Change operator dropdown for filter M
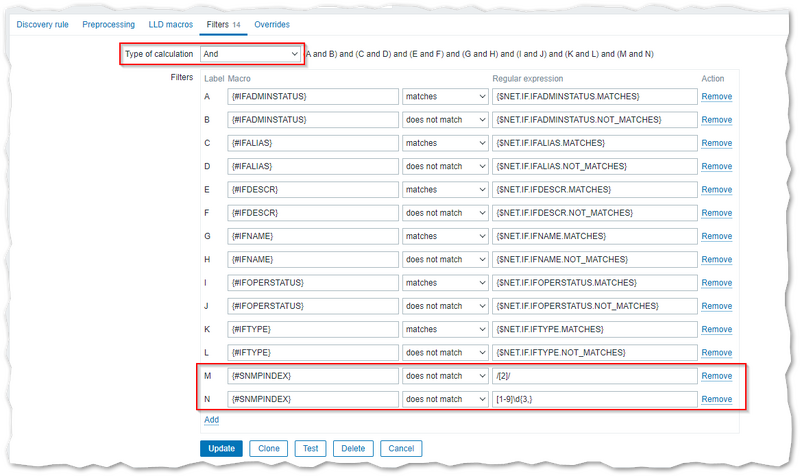This screenshot has width=800, height=476. (x=445, y=376)
